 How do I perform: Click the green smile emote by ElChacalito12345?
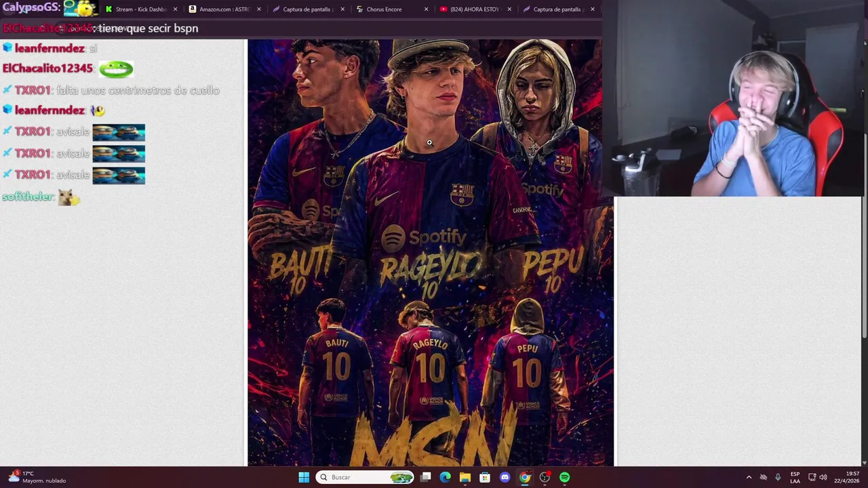(x=116, y=69)
